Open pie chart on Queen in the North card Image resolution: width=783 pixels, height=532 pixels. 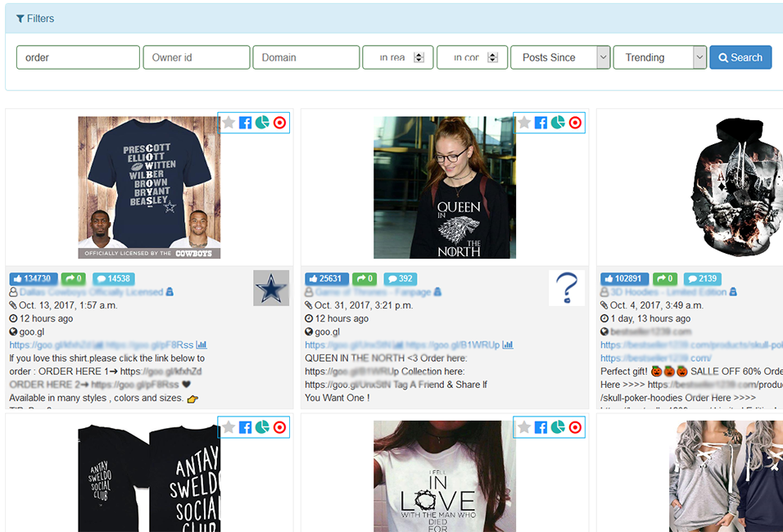[x=558, y=122]
